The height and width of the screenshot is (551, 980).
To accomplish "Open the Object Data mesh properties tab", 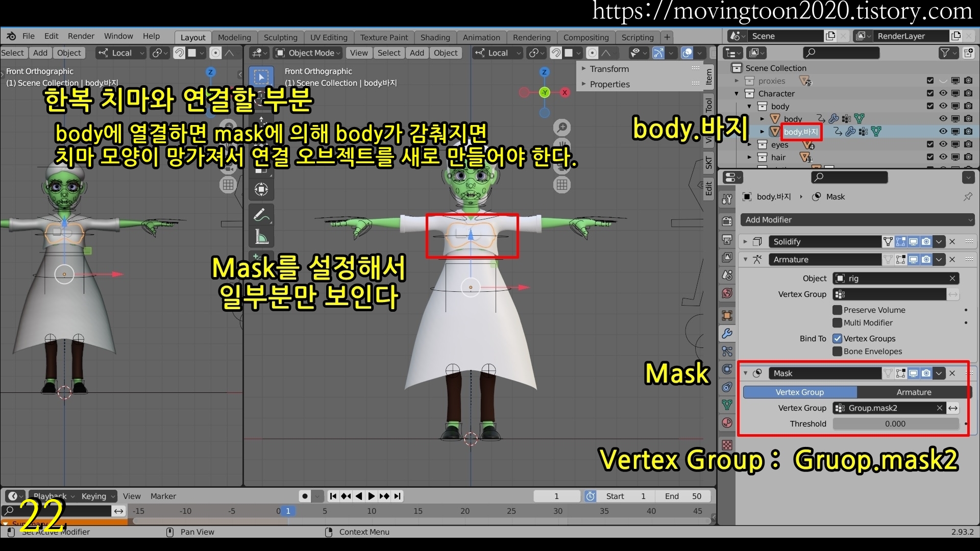I will click(727, 405).
